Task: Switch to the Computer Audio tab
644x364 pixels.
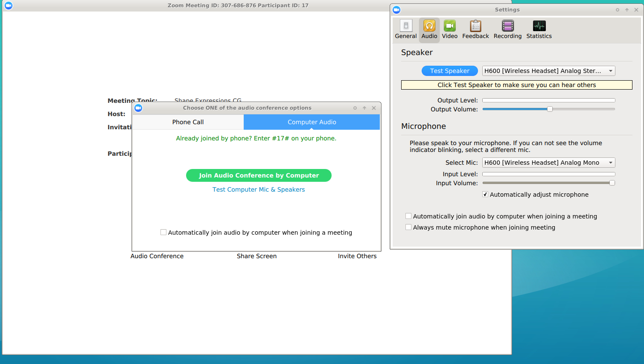Action: pos(312,122)
